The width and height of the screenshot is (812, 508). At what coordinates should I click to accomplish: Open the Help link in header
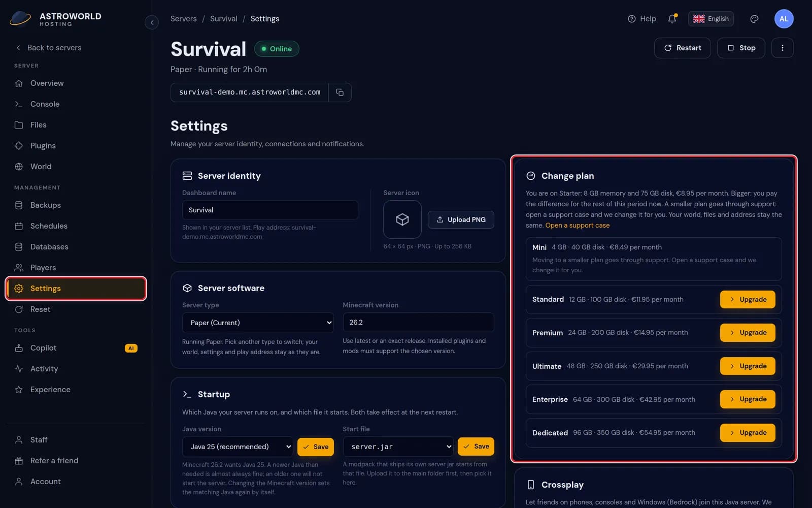[x=642, y=19]
